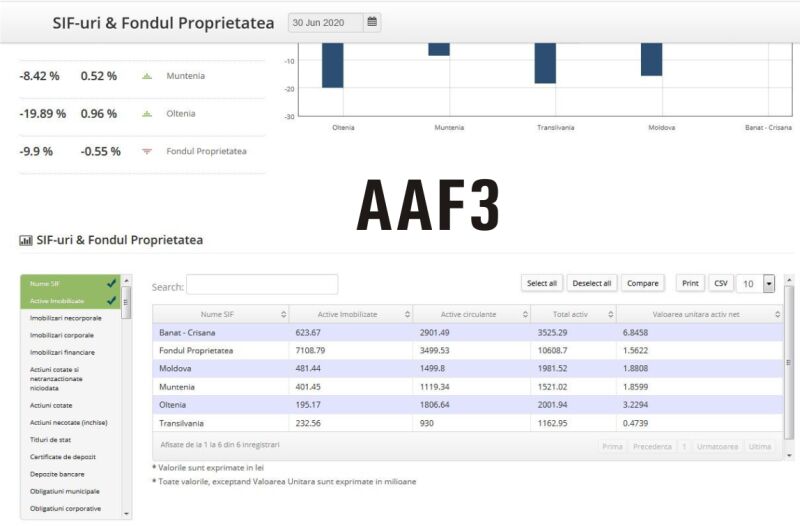Viewport: 800px width, 526px height.
Task: Click the Fondul Proprietatea label in performance list
Action: (206, 152)
